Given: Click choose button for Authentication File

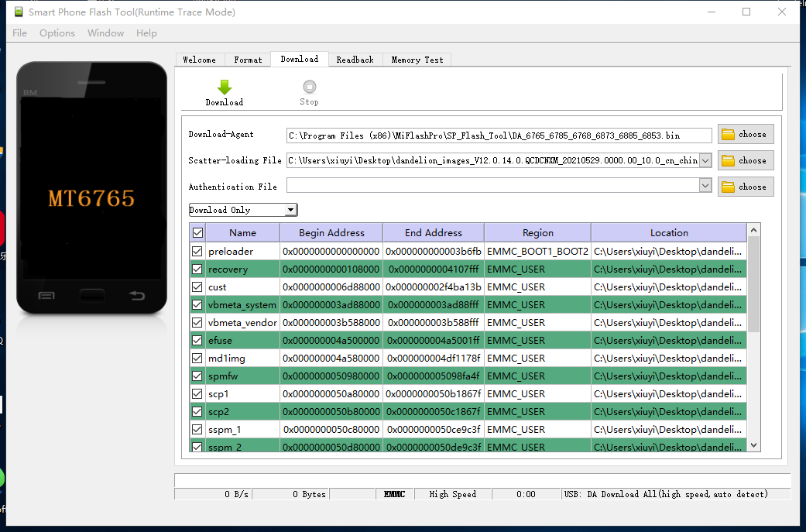Looking at the screenshot, I should click(746, 187).
